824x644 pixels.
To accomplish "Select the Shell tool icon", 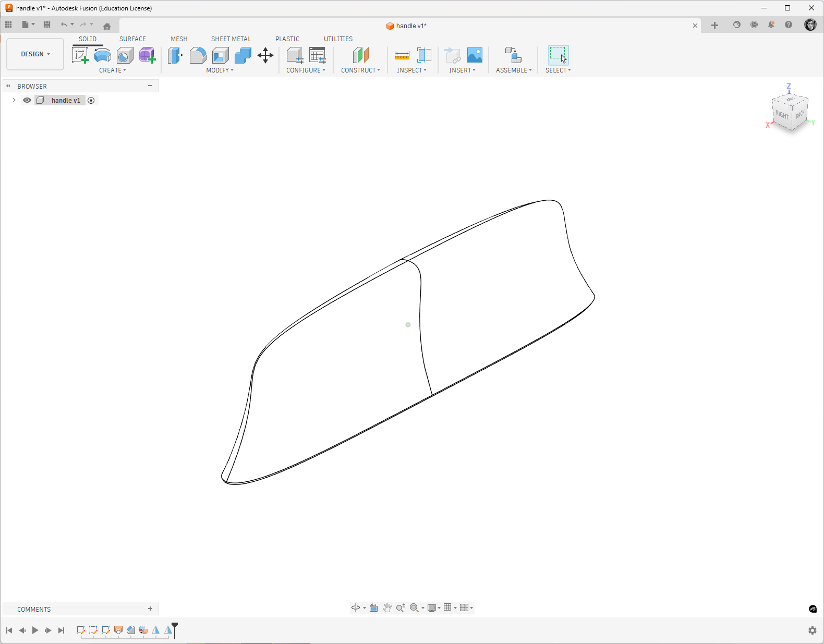I will click(220, 55).
